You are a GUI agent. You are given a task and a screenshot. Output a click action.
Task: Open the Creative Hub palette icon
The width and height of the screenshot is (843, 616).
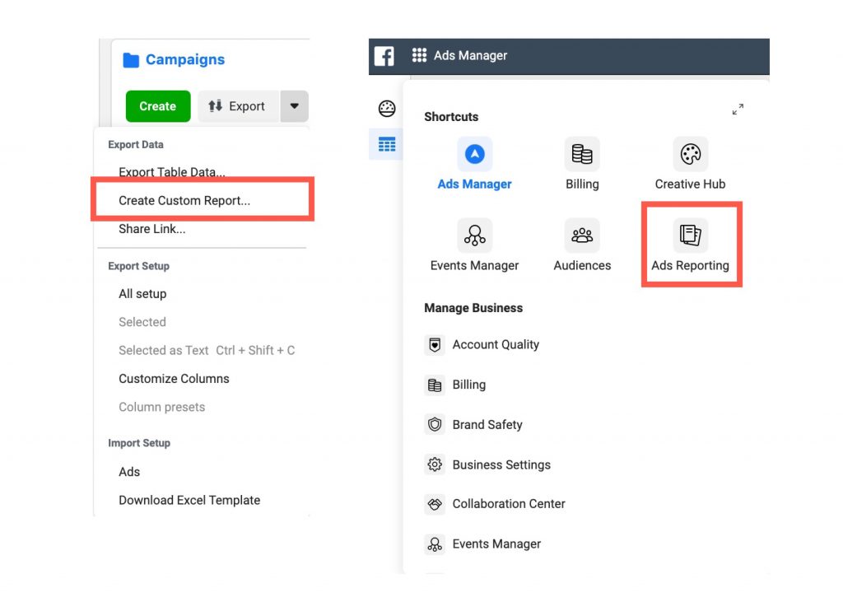[691, 154]
